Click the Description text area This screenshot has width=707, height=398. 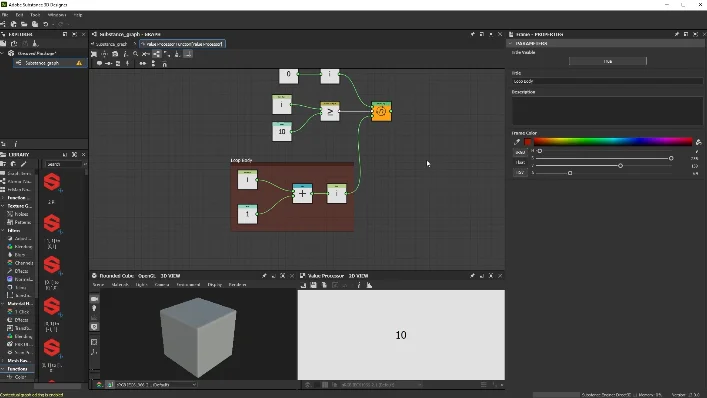(607, 111)
